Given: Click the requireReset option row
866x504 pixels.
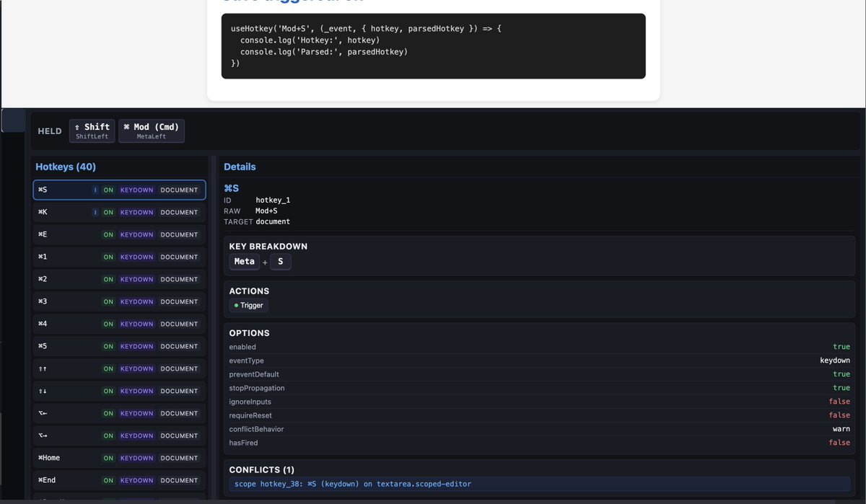Looking at the screenshot, I should click(x=539, y=415).
